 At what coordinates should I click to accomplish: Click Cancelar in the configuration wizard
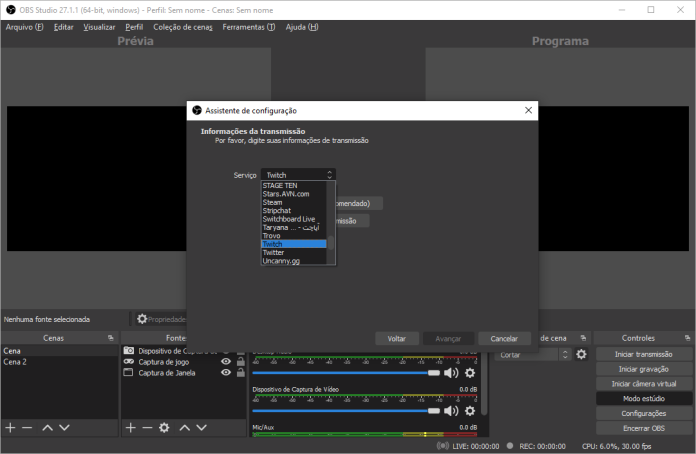click(504, 339)
